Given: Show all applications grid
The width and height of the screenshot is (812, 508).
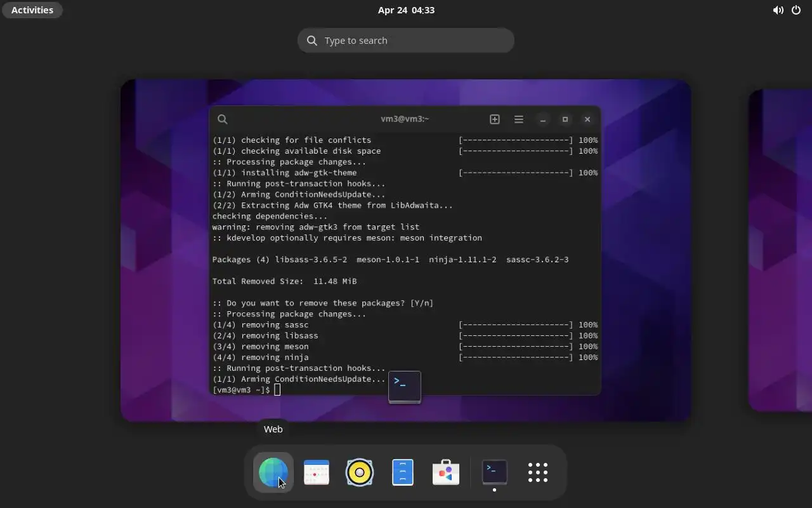Looking at the screenshot, I should (538, 472).
